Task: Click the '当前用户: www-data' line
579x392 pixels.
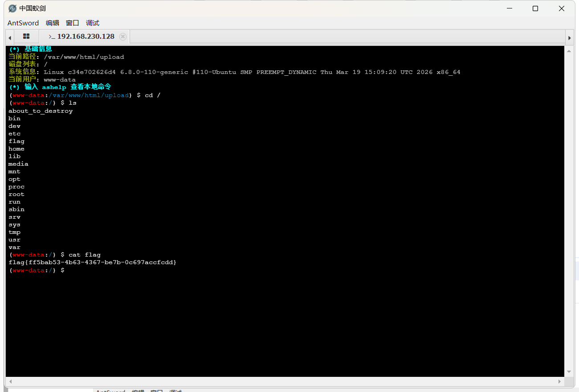Action: [x=42, y=80]
